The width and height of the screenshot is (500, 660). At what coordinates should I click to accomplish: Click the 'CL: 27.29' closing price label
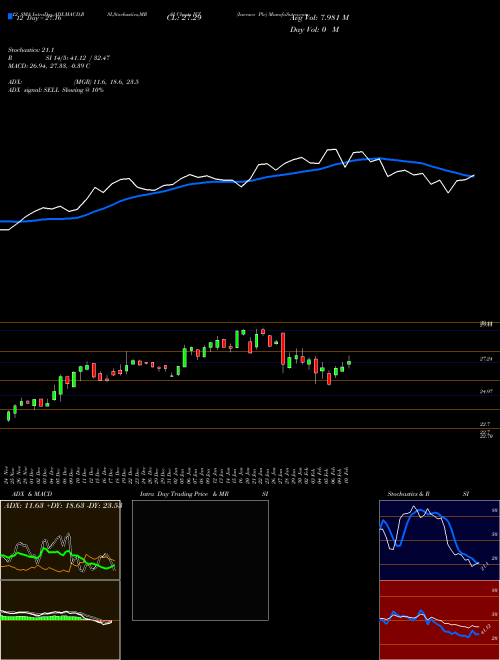click(x=184, y=18)
